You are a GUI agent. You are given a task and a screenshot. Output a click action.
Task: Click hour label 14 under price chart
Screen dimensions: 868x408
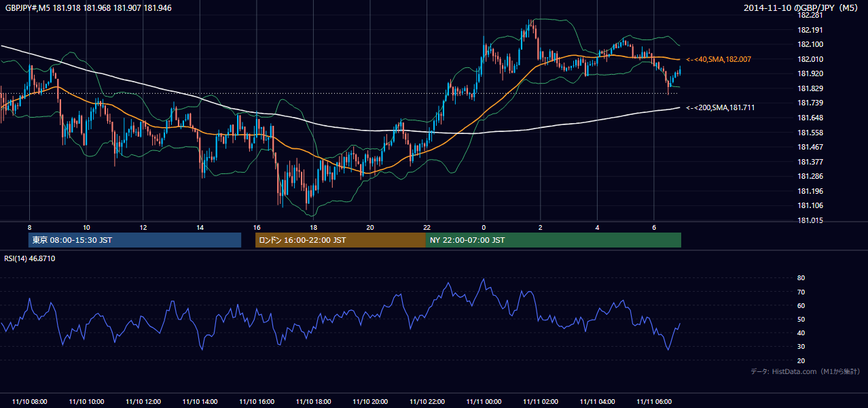pos(200,227)
